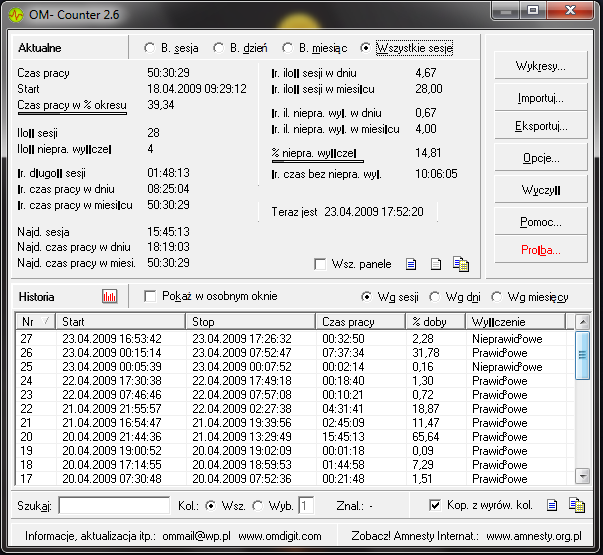
Task: Select the Wg dni history view
Action: click(x=436, y=297)
